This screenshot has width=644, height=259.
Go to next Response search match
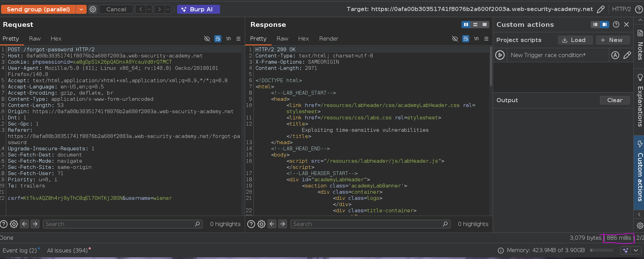[x=283, y=224]
